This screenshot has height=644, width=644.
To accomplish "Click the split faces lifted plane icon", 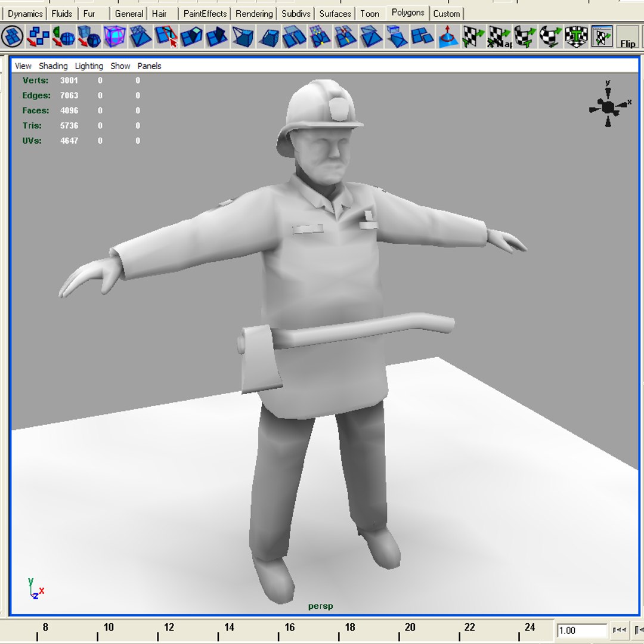I will 294,36.
